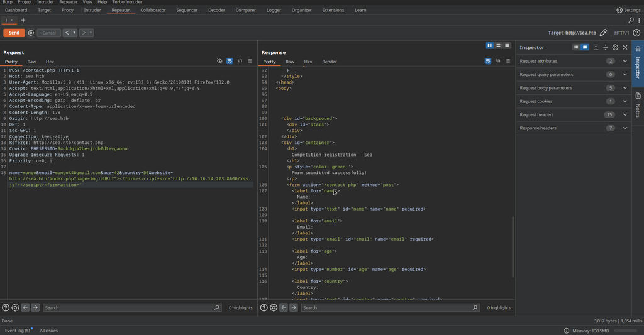Open request settings gear beside Send

point(31,33)
